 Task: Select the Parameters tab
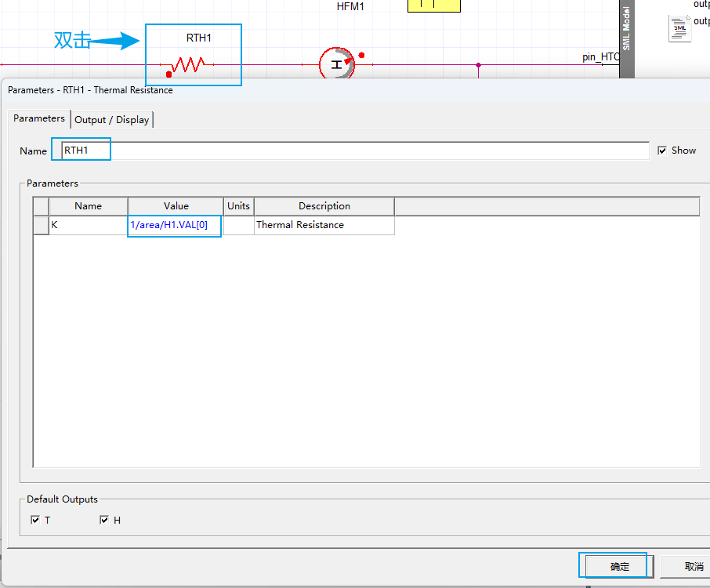(39, 118)
